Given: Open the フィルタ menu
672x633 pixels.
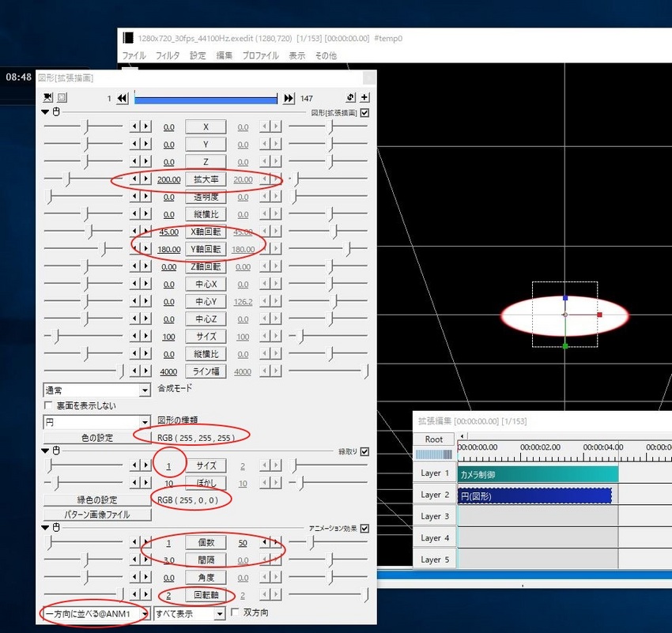Looking at the screenshot, I should [168, 55].
